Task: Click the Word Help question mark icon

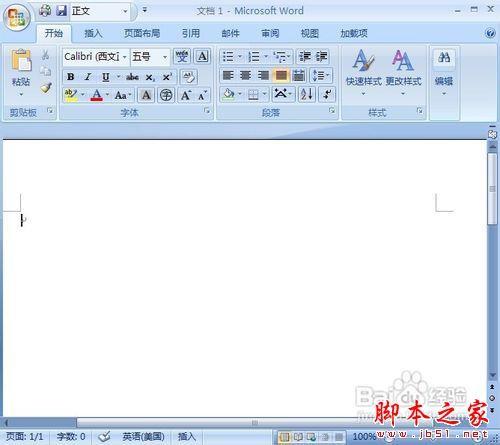Action: pos(490,33)
